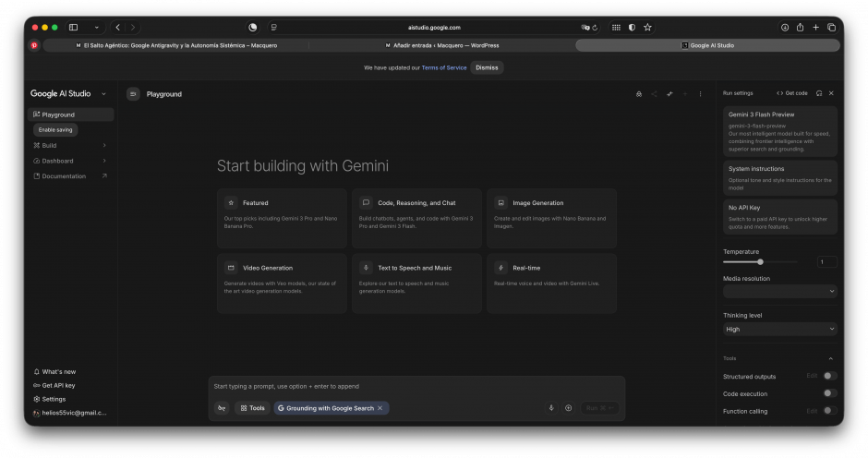This screenshot has height=458, width=868.
Task: Click the Temperature slider handle
Action: 760,262
